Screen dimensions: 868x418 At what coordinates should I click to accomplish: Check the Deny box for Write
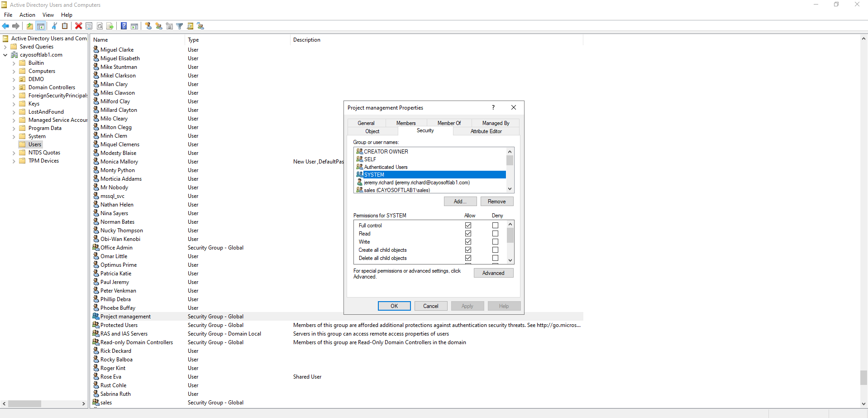[495, 242]
